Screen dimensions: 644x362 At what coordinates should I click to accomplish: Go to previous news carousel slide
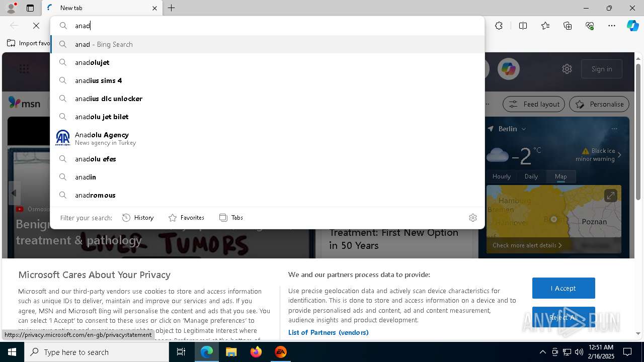coord(14,193)
